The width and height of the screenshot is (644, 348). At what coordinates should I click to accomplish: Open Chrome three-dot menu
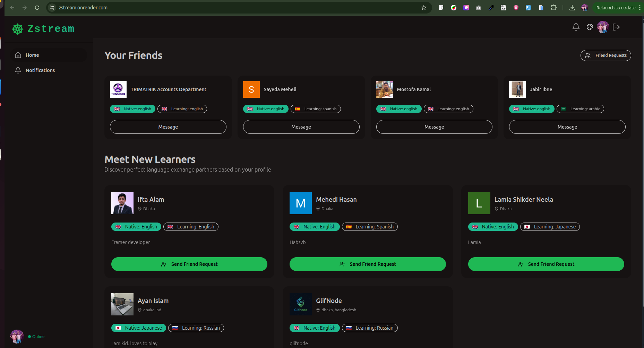tap(640, 8)
